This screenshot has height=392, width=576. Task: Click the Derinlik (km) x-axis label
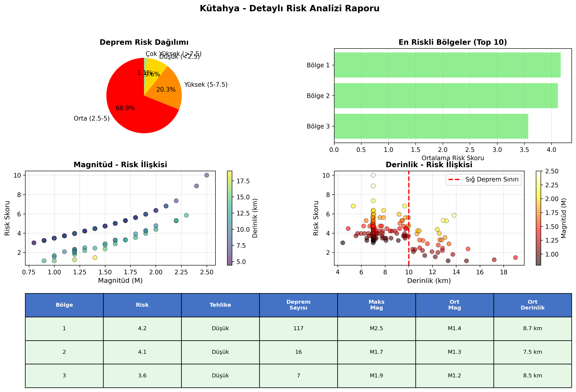429,280
